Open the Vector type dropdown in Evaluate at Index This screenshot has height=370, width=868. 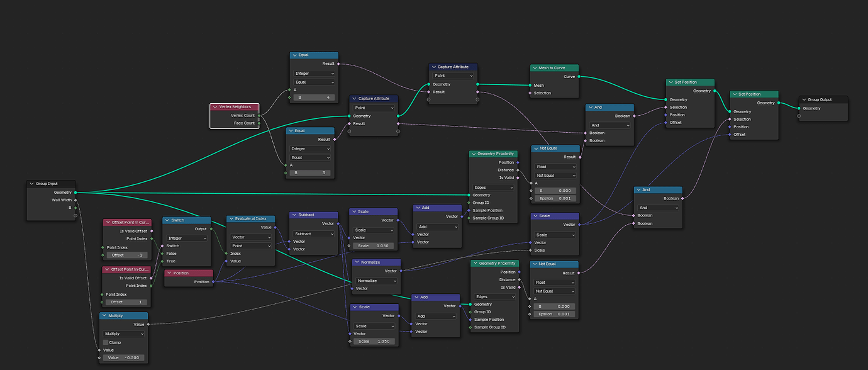tap(250, 237)
